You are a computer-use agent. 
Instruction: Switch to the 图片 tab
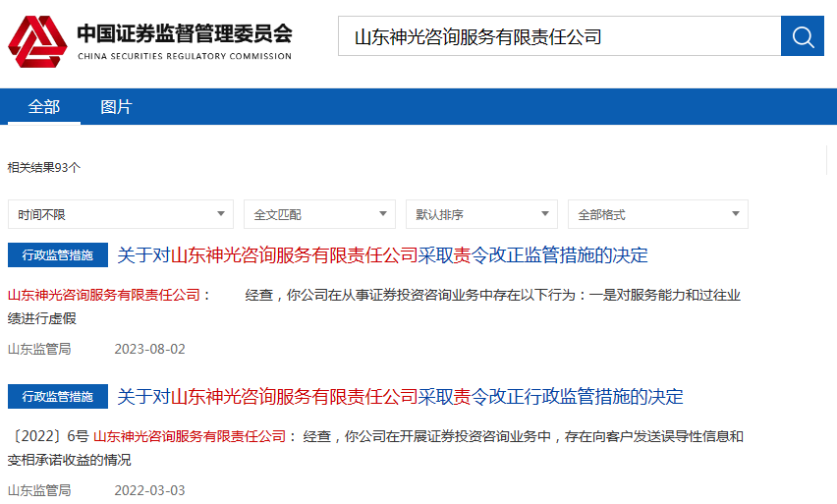[116, 107]
